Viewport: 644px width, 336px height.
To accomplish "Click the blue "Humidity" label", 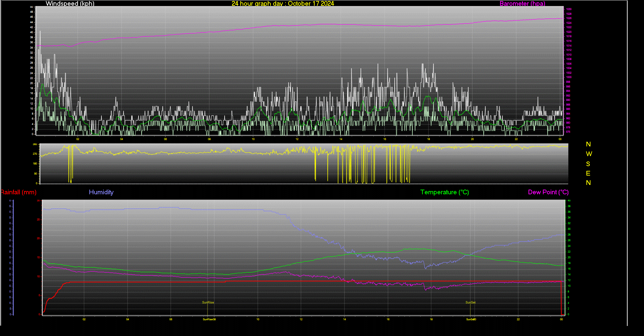I will tap(101, 192).
